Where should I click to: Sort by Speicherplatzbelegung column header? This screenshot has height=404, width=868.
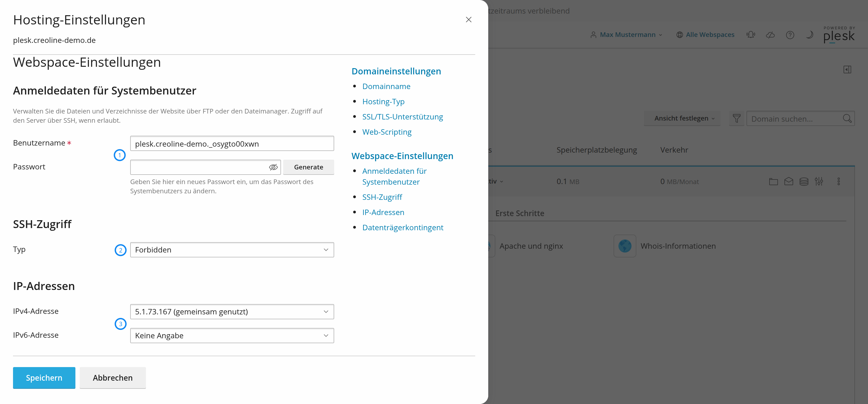pos(596,150)
